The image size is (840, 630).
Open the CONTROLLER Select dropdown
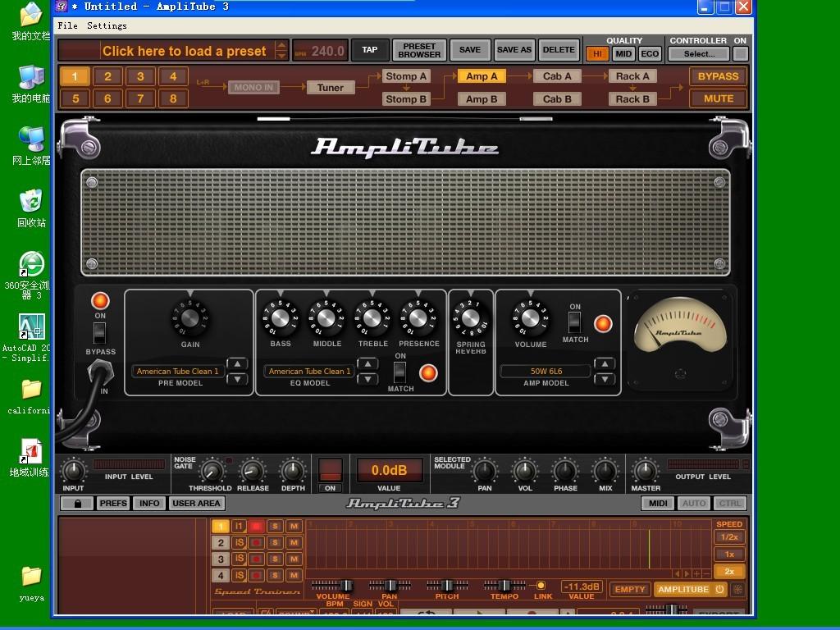[699, 53]
